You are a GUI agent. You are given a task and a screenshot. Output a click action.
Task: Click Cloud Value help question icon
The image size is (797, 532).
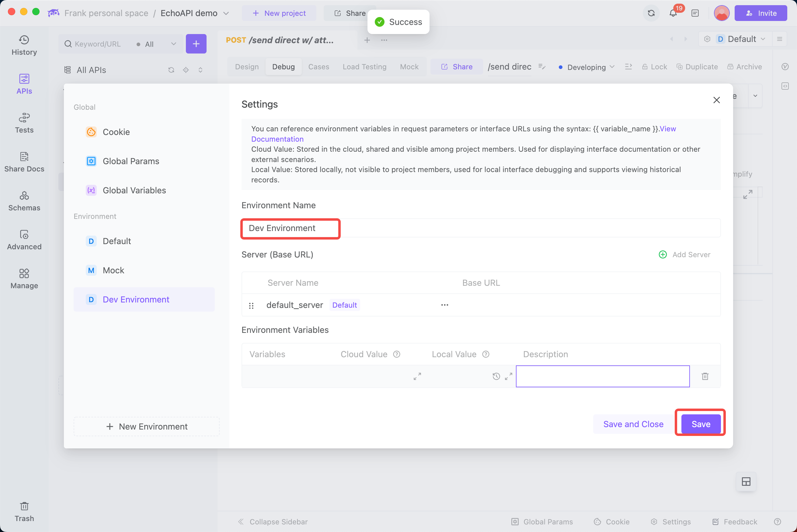(396, 354)
